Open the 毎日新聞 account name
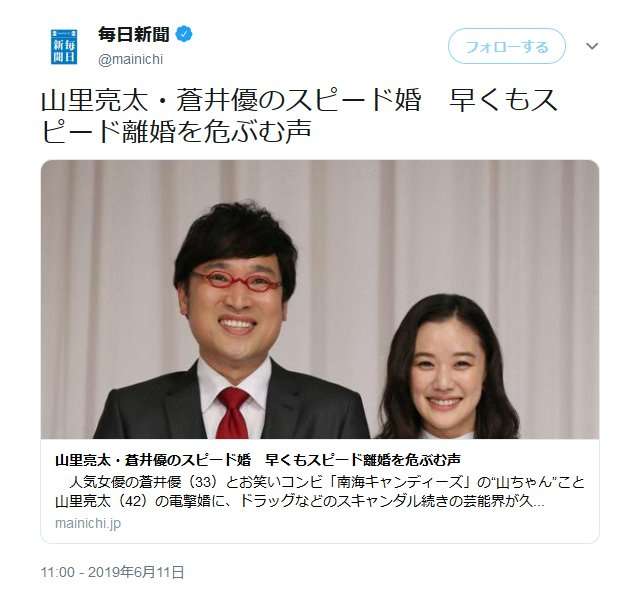The width and height of the screenshot is (640, 593). 133,34
